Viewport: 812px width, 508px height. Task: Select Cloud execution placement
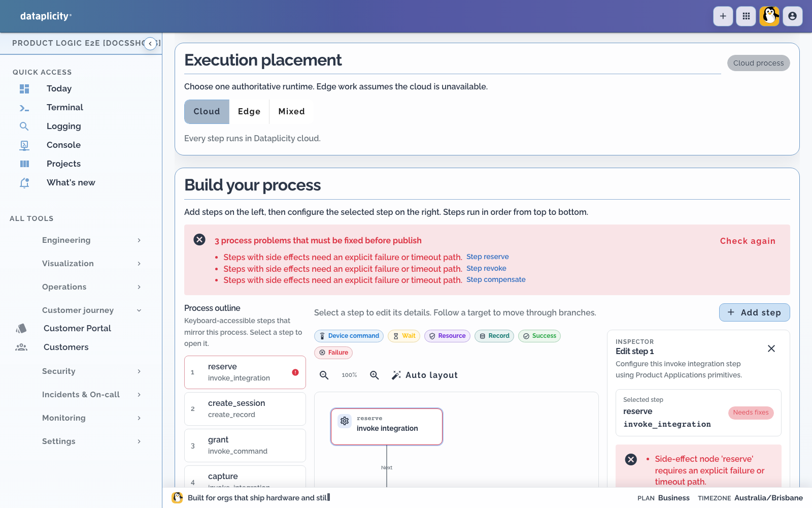pyautogui.click(x=207, y=112)
